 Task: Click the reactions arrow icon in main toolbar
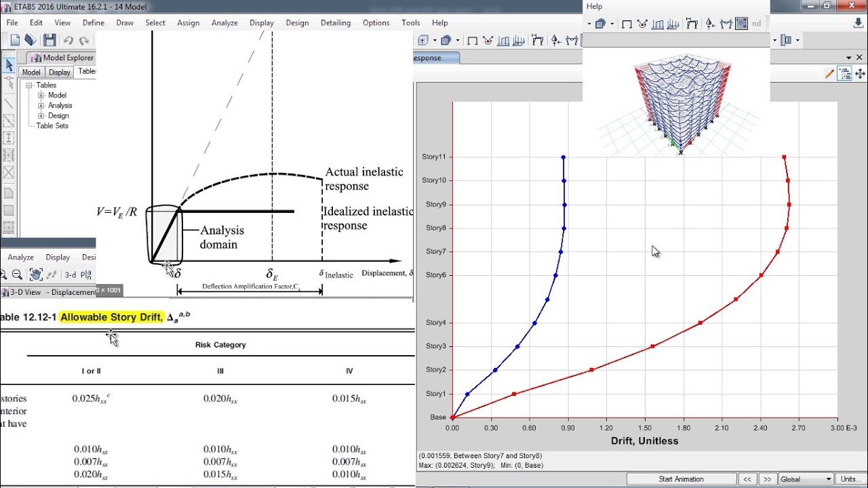[555, 41]
